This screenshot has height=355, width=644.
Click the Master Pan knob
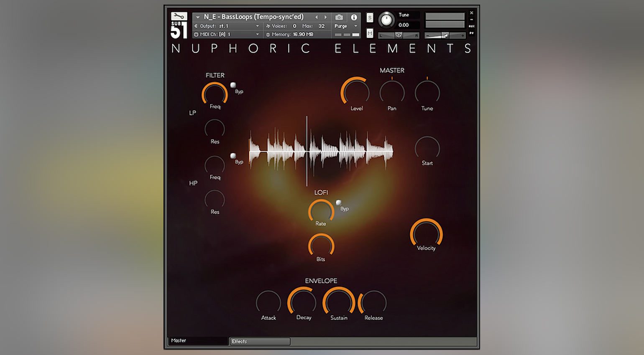point(392,92)
